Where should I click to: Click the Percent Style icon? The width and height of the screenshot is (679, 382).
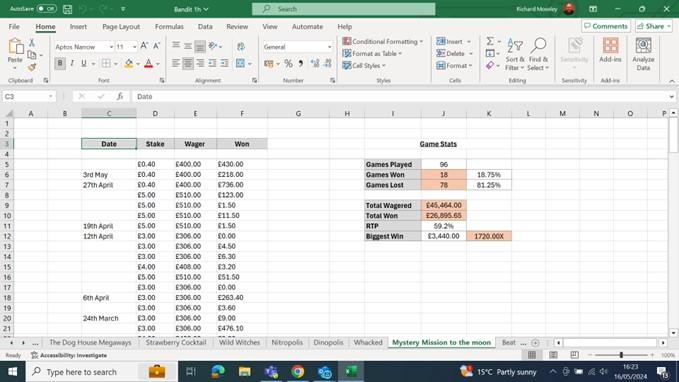(288, 64)
